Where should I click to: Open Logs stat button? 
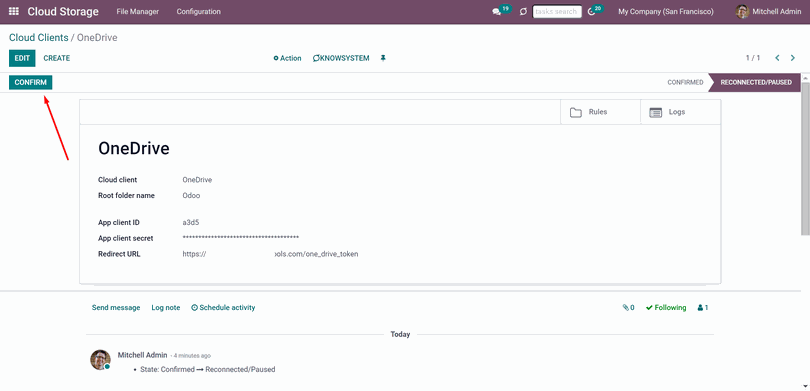[680, 112]
